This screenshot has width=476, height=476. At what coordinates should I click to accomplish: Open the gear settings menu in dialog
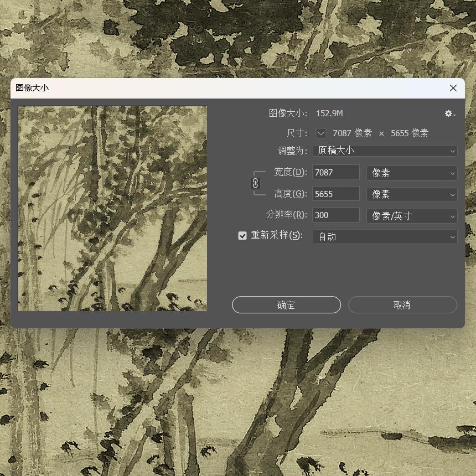point(449,113)
